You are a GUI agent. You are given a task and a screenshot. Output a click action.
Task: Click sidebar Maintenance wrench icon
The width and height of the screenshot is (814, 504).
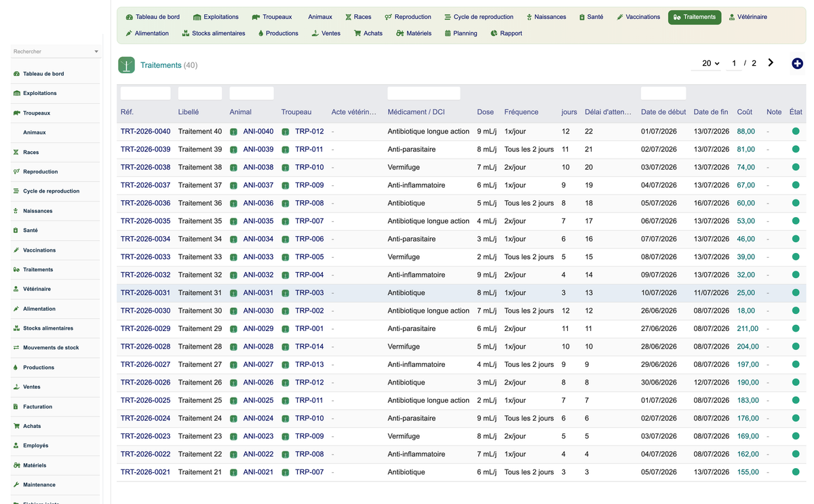[16, 485]
